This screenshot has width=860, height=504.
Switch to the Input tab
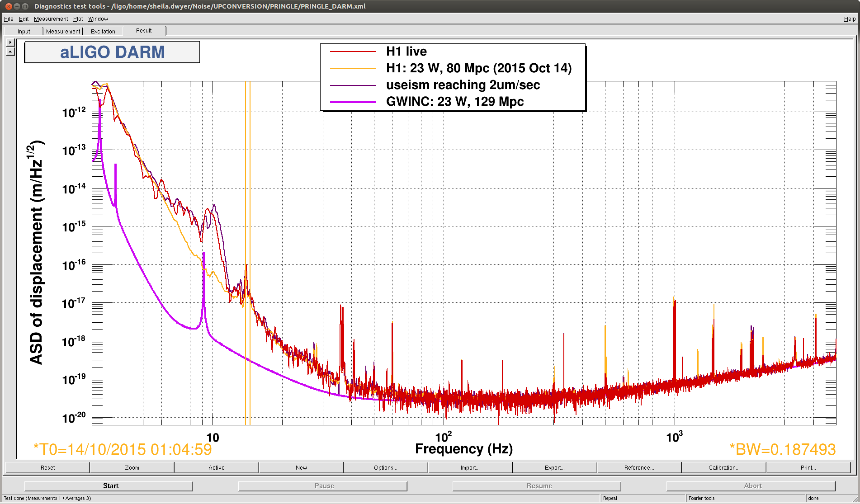(x=24, y=32)
